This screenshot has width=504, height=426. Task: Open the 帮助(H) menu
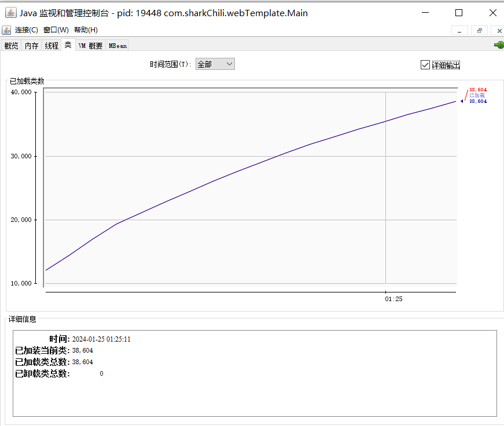[86, 30]
